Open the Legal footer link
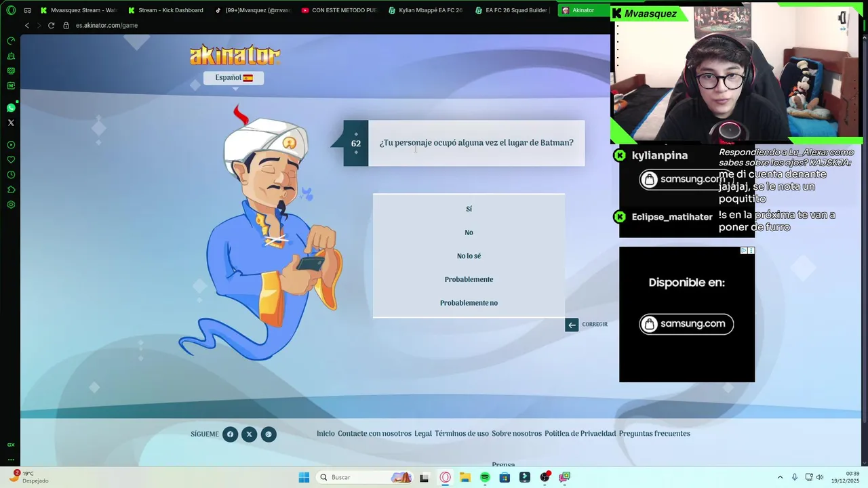 423,434
